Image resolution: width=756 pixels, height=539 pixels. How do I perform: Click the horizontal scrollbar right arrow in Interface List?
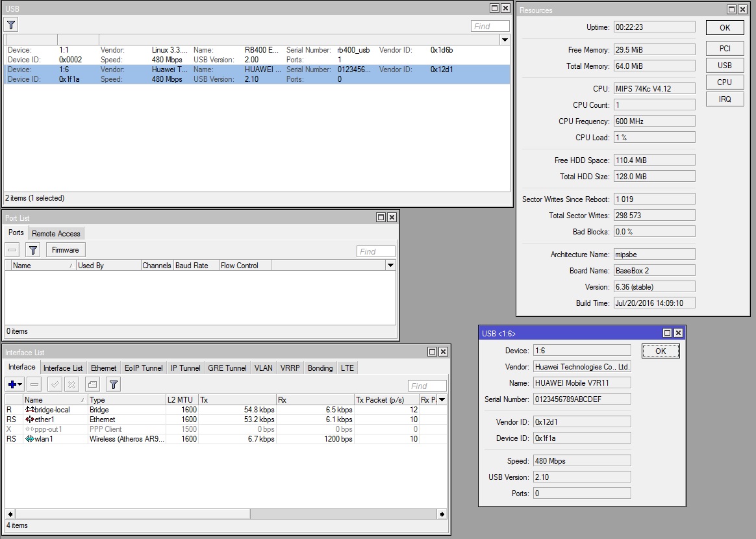pos(442,514)
